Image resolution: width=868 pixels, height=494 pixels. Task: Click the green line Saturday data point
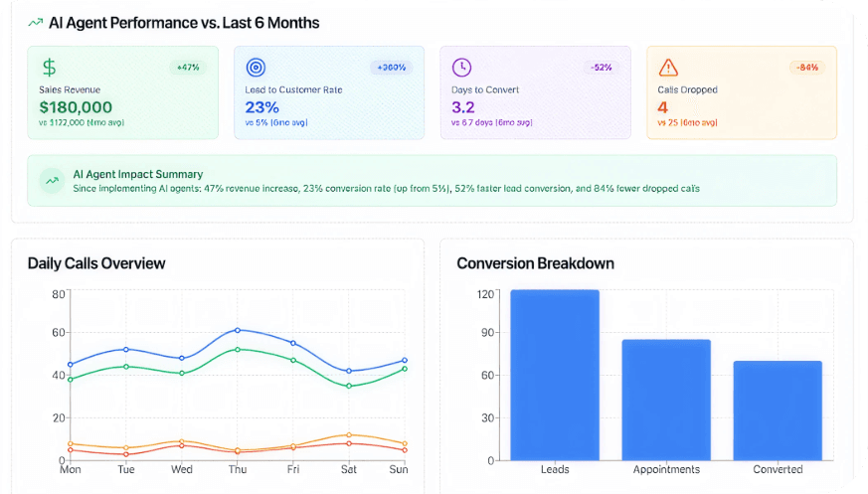[349, 386]
